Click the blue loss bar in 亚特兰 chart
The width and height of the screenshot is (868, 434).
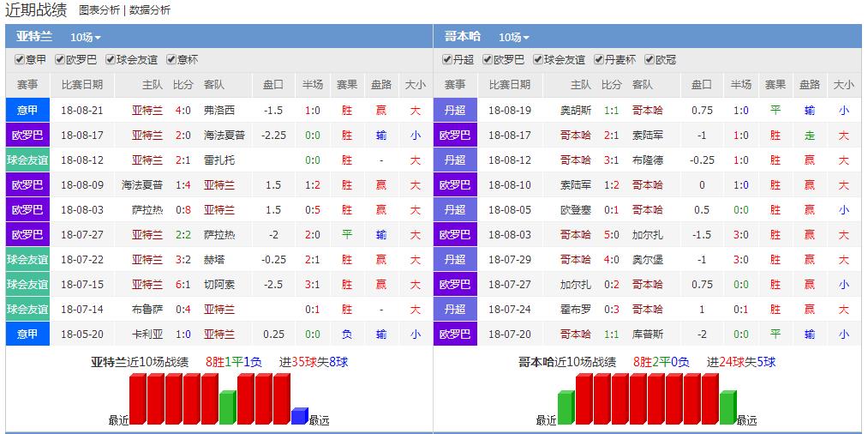coord(298,416)
